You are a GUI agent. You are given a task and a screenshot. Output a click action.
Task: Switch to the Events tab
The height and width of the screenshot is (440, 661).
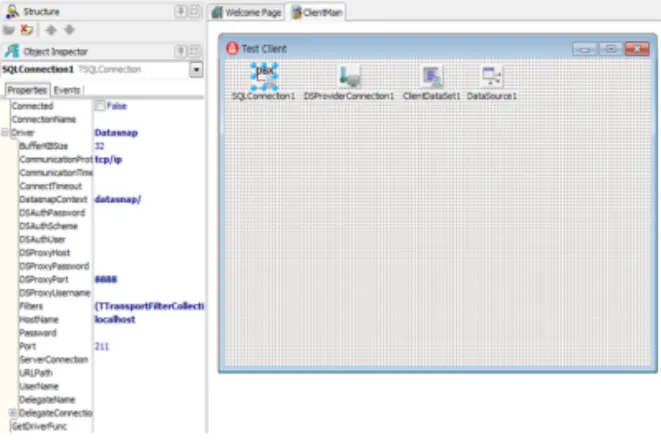(67, 90)
